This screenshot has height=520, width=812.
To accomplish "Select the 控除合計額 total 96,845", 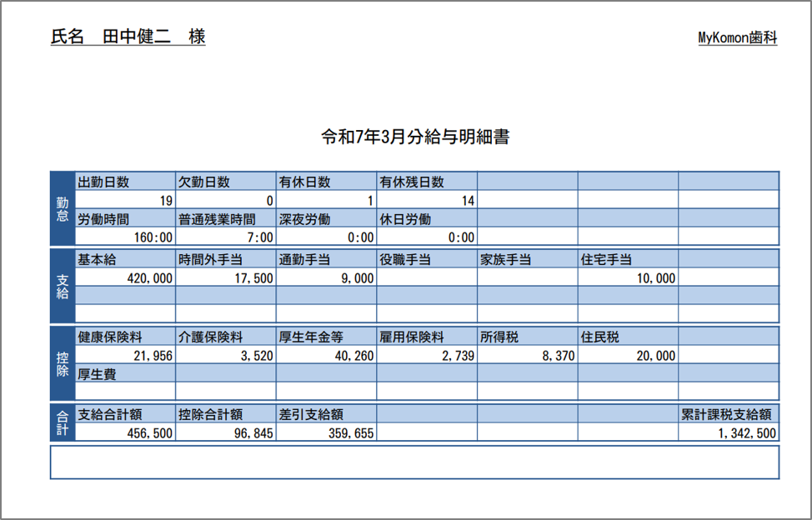I will [x=253, y=433].
